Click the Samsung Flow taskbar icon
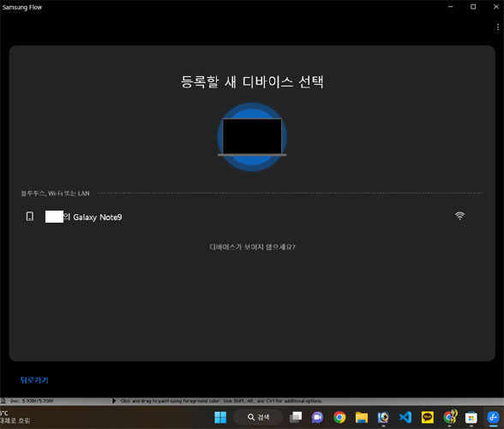Image resolution: width=504 pixels, height=429 pixels. click(x=493, y=418)
